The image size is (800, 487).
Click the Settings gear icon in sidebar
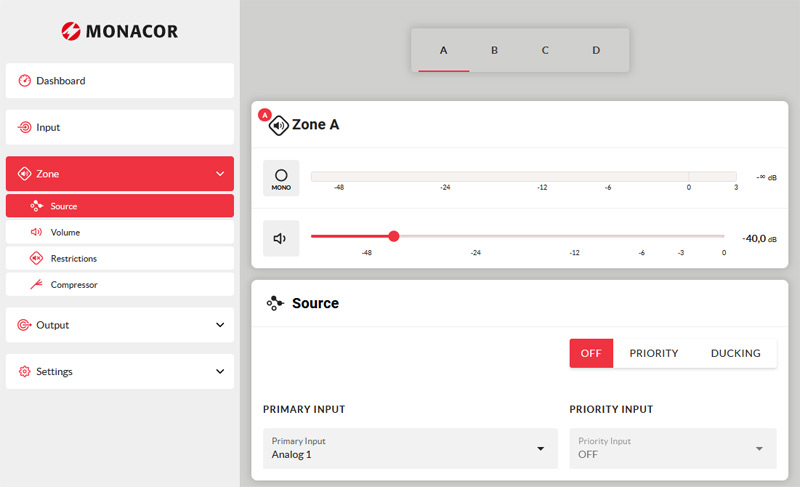(25, 372)
